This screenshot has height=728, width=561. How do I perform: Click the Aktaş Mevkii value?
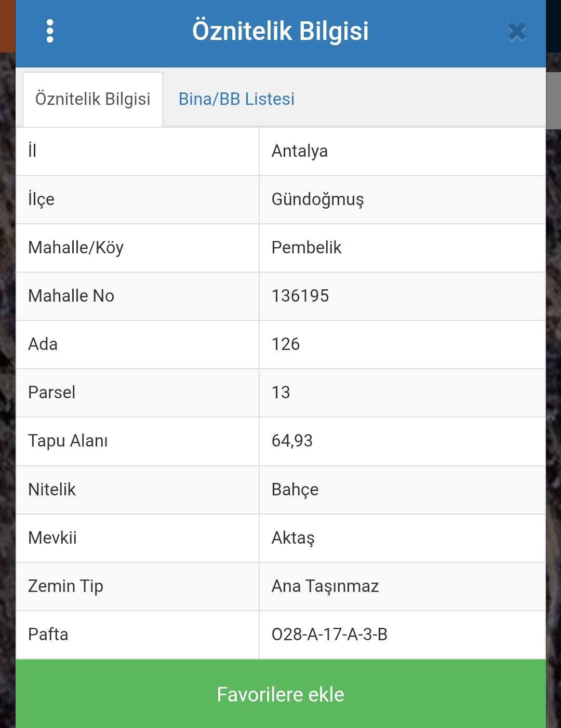point(293,538)
